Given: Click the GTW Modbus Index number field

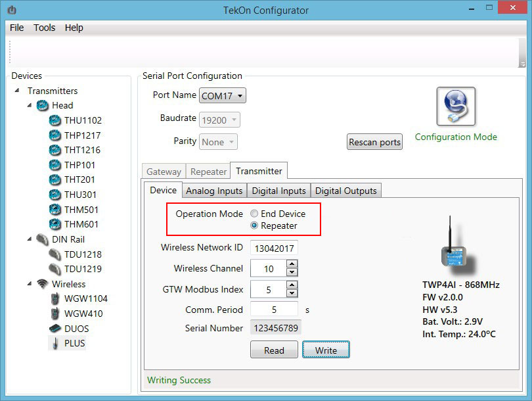Looking at the screenshot, I should point(269,290).
